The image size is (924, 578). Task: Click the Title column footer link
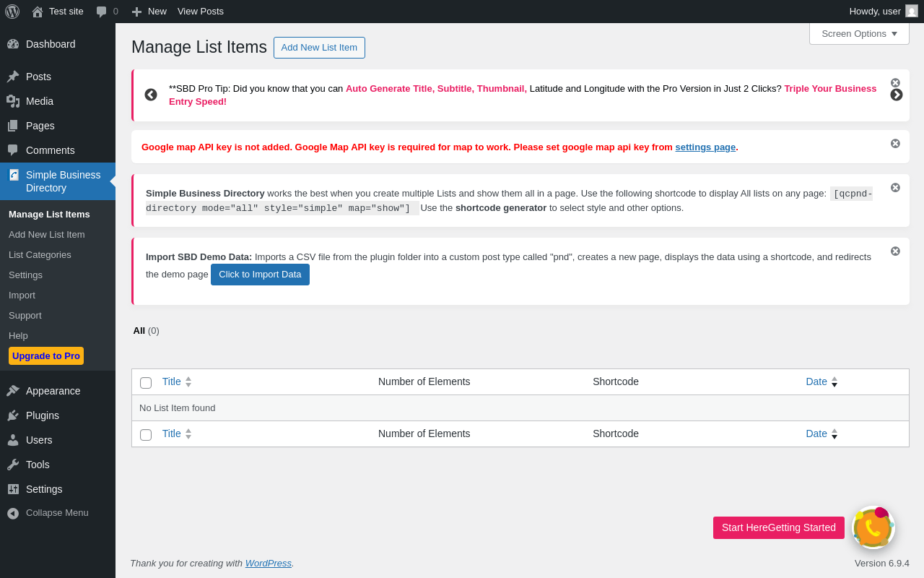click(172, 433)
